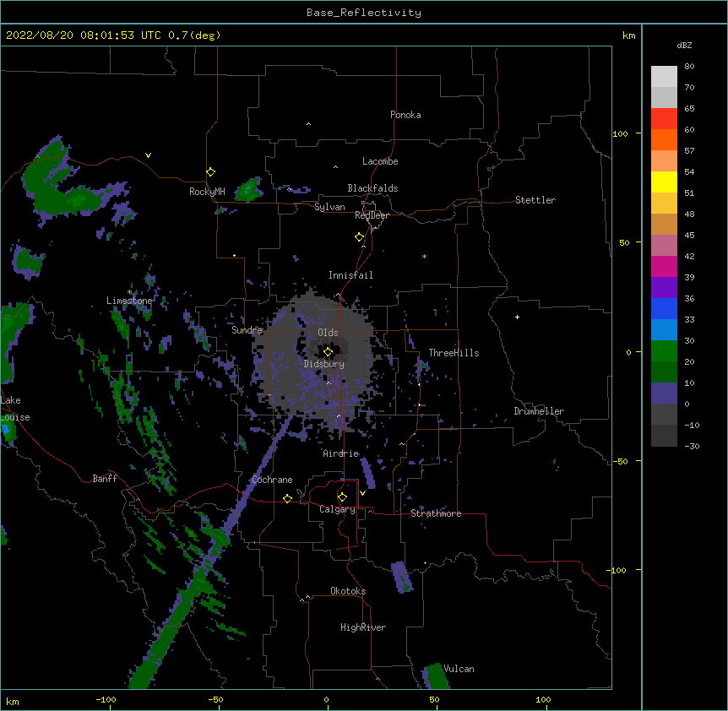Click the dBZ legend heading
The height and width of the screenshot is (711, 728).
[684, 46]
